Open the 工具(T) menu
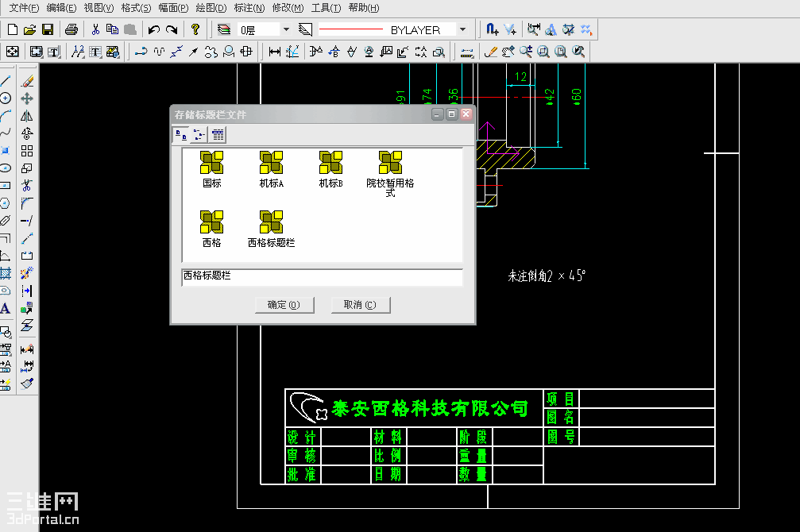Screen dimensions: 800x532 point(326,8)
